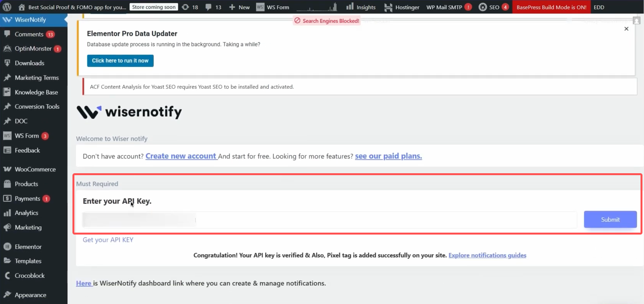Click the Crocoblock sidebar icon

coord(7,275)
